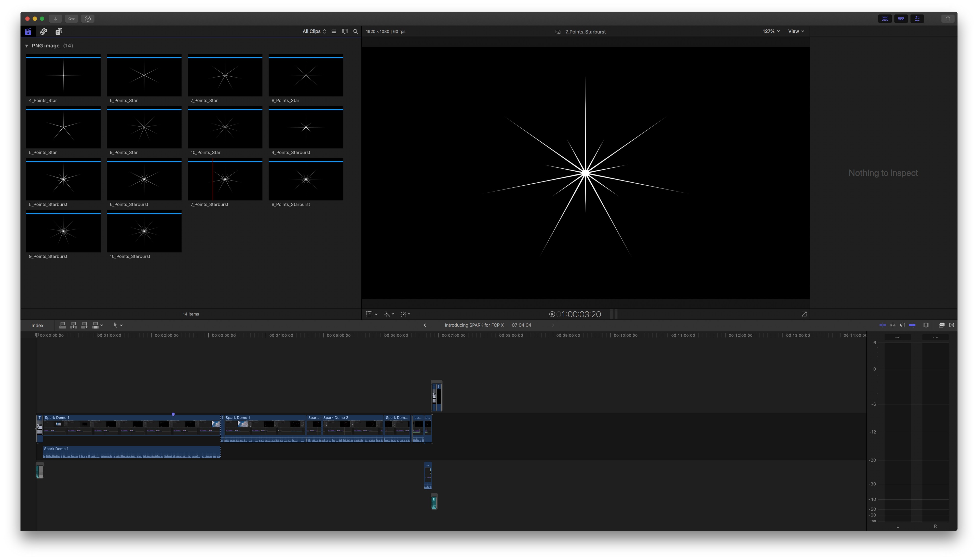978x560 pixels.
Task: Show the Photos and Audio sidebar
Action: tap(44, 32)
